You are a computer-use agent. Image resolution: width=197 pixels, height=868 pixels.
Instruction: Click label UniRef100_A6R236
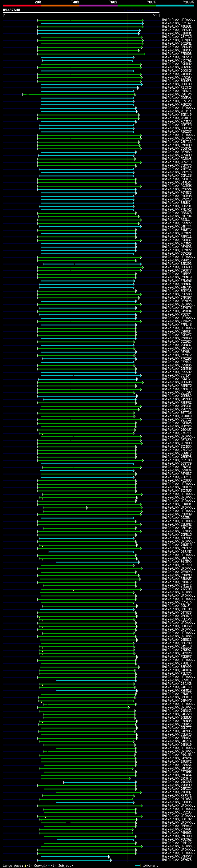pyautogui.click(x=176, y=104)
